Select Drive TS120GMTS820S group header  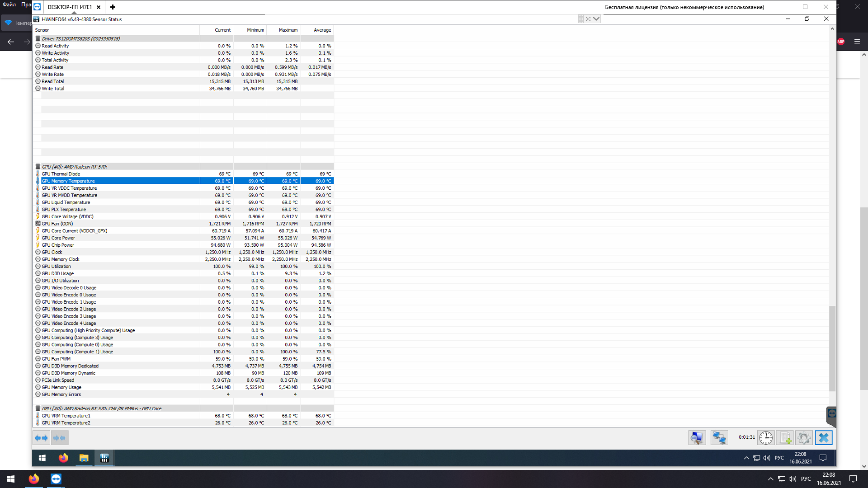(184, 39)
